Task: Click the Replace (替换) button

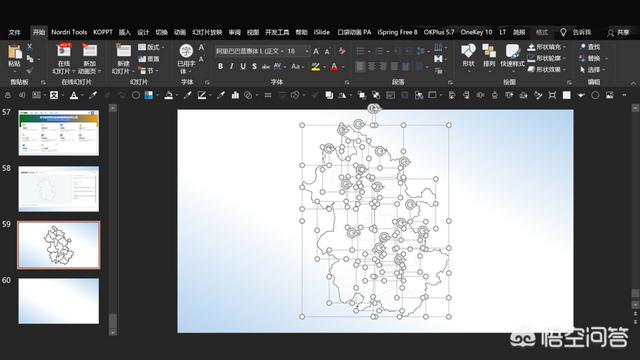Action: click(590, 58)
